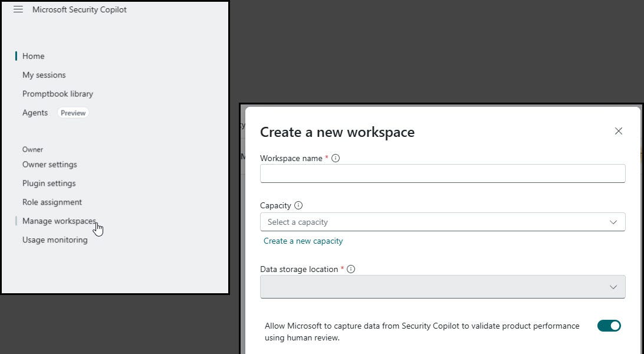Click the Workspace name info icon

pyautogui.click(x=336, y=158)
